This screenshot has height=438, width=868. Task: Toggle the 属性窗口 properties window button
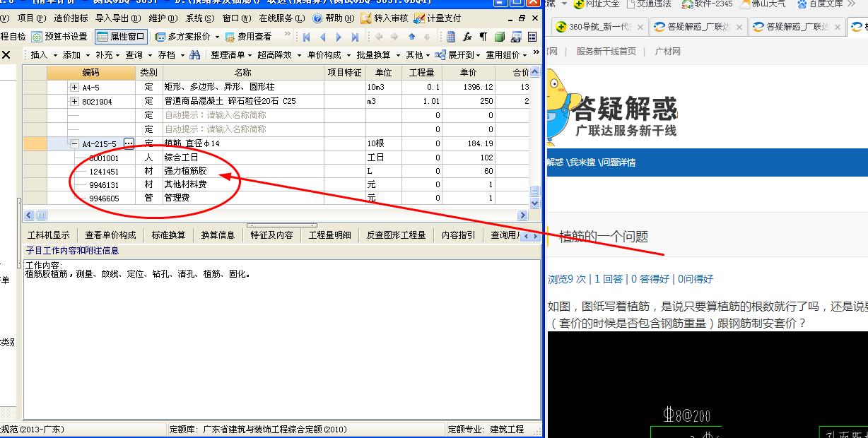121,37
